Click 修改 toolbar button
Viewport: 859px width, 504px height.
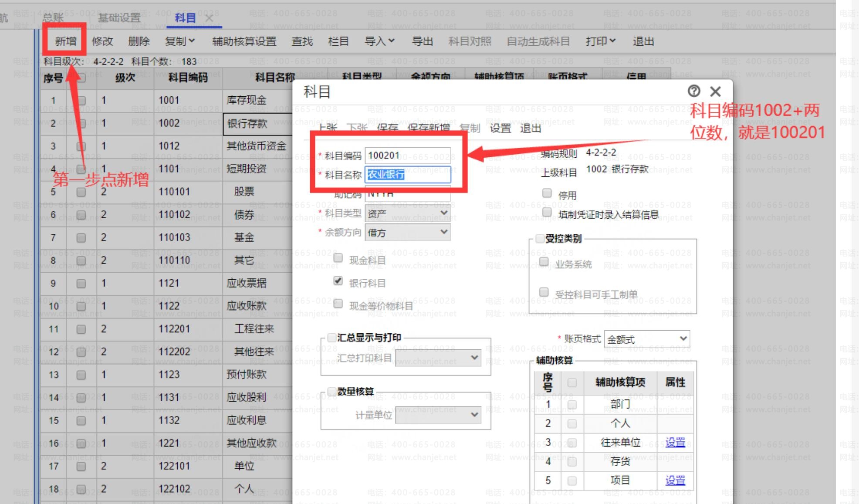[102, 41]
